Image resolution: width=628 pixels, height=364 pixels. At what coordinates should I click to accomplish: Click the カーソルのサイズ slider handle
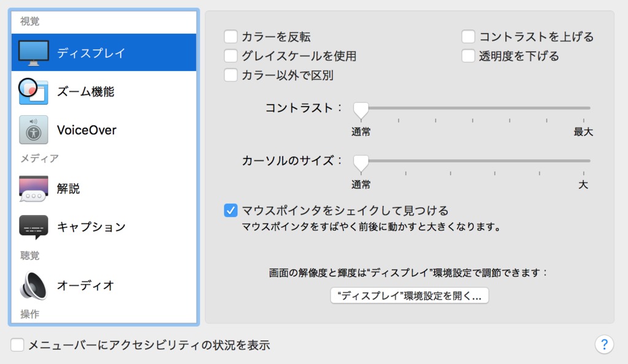point(361,163)
